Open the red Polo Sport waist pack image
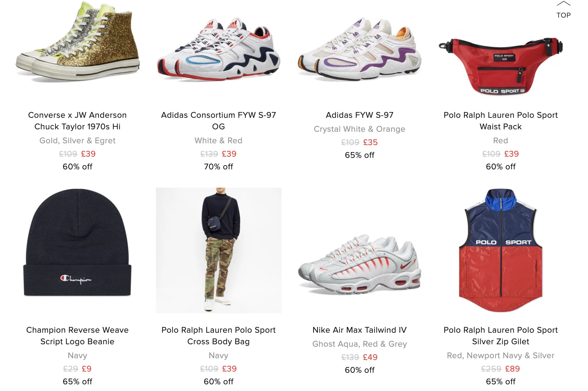 pyautogui.click(x=501, y=65)
